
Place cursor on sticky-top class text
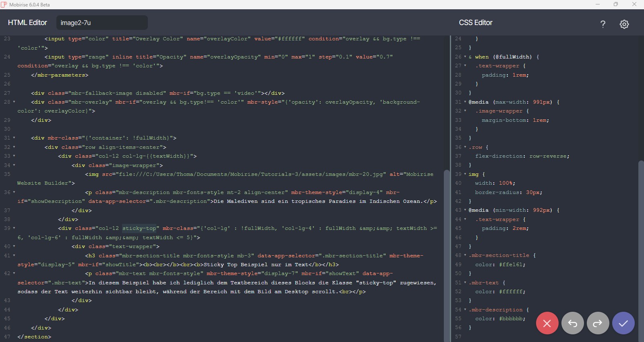point(139,228)
